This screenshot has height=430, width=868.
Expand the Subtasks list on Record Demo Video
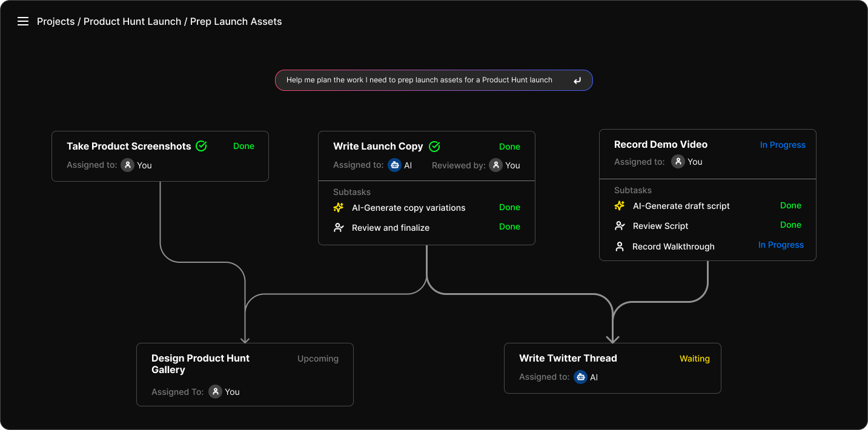pyautogui.click(x=632, y=190)
